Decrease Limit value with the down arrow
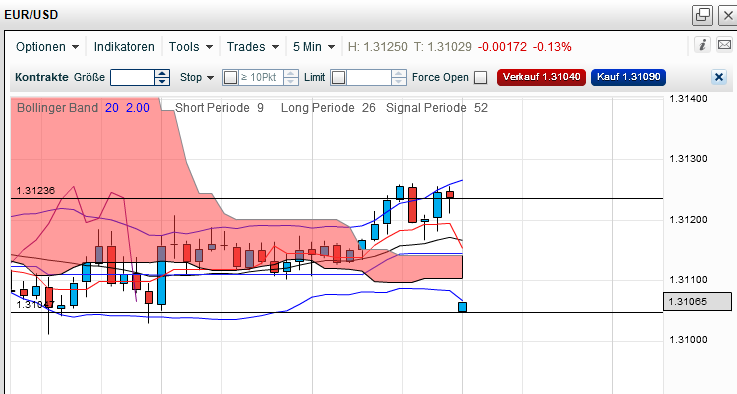Viewport: 737px width, 394px height. [399, 81]
